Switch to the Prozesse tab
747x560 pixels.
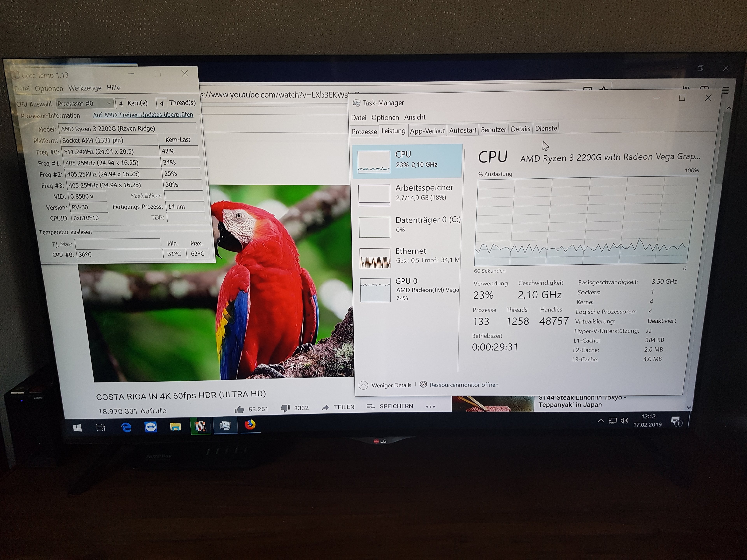(364, 132)
